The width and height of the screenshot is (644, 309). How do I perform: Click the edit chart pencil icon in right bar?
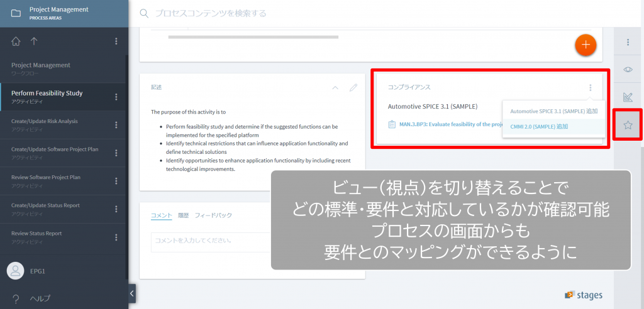tap(628, 97)
